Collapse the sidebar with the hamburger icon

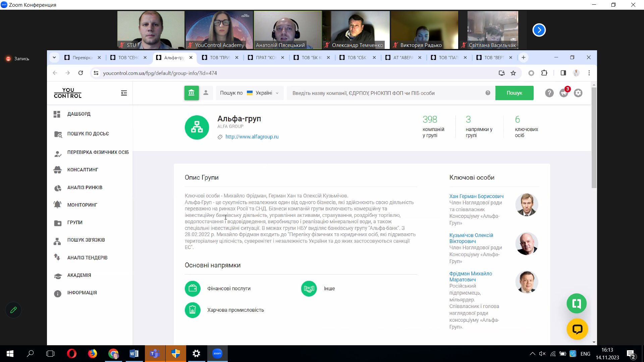[x=124, y=93]
